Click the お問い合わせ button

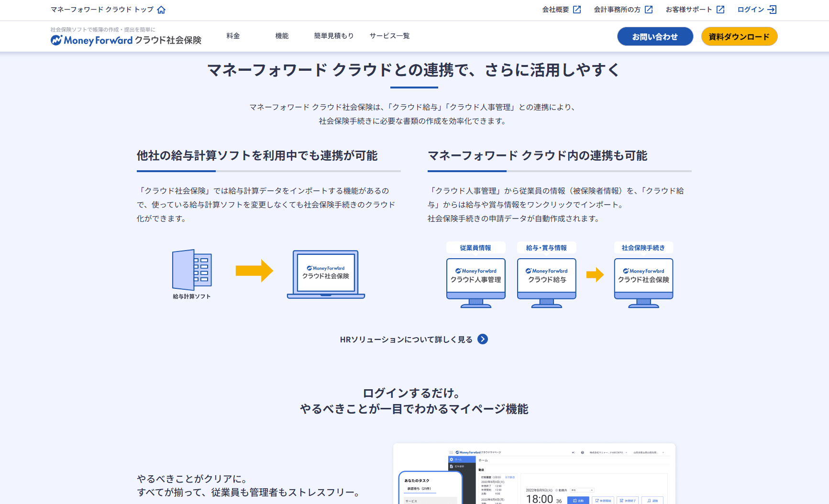pos(655,36)
